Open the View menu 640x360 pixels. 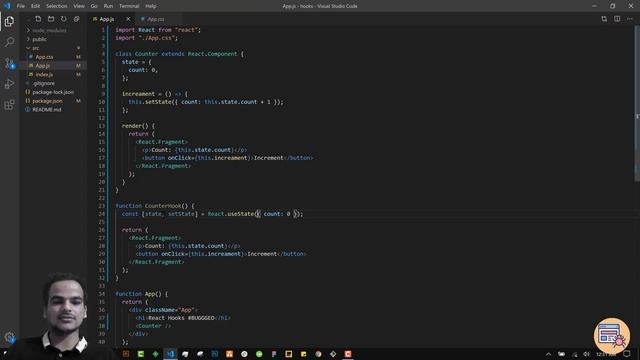point(79,6)
